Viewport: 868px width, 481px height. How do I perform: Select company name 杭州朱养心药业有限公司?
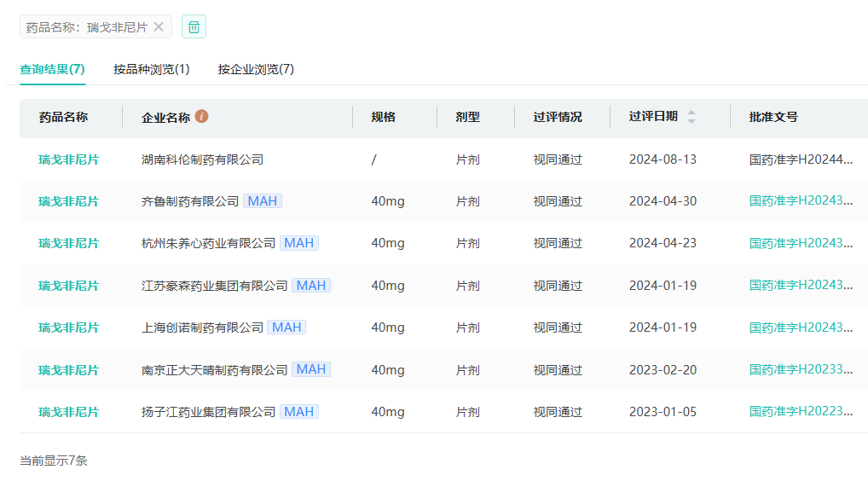[x=208, y=243]
